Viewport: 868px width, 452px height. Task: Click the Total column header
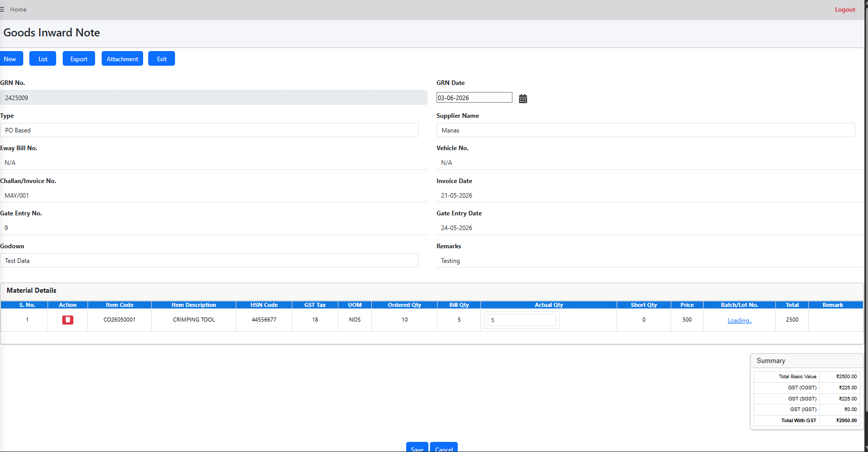792,305
